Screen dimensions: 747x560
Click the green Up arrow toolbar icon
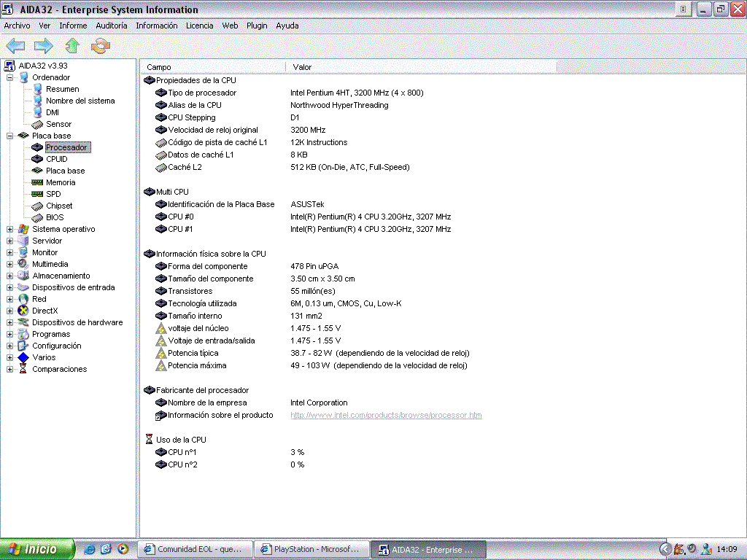pyautogui.click(x=72, y=46)
